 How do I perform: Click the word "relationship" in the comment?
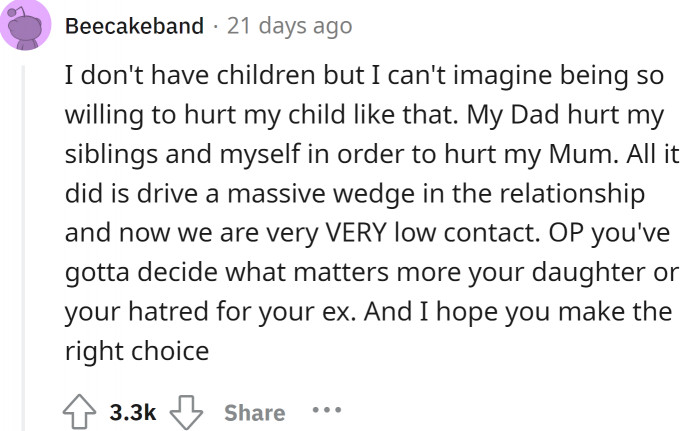(572, 194)
